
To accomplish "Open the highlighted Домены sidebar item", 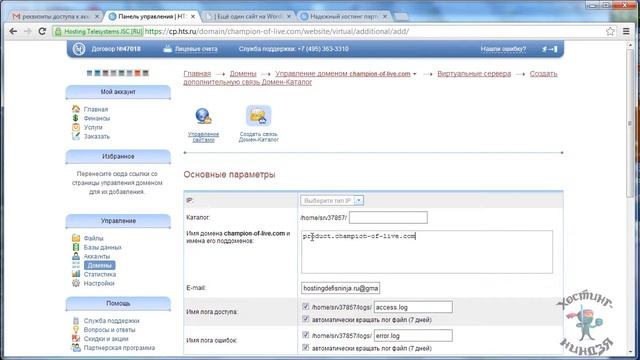I will coord(99,265).
